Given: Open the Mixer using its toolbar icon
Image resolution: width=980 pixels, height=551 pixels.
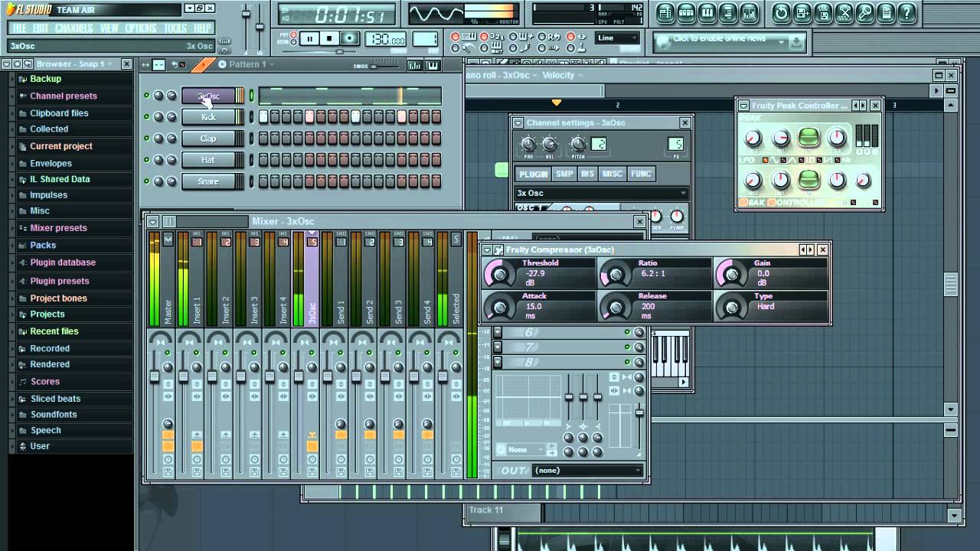Looking at the screenshot, I should [750, 12].
